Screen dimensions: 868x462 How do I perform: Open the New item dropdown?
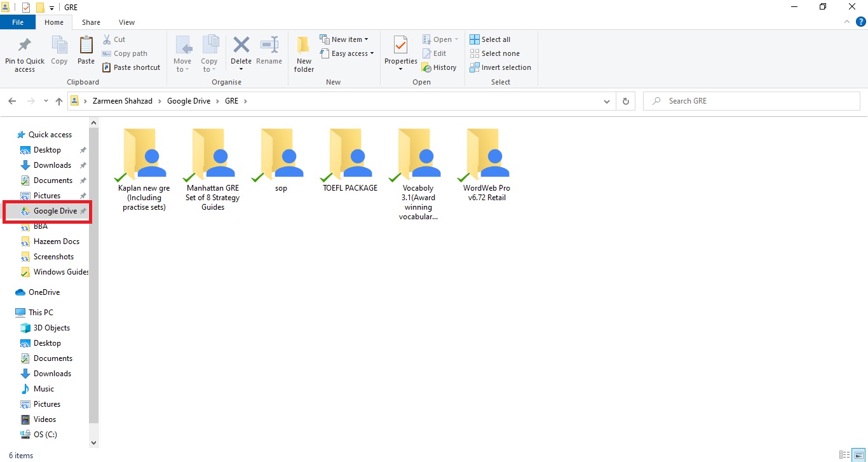(345, 39)
